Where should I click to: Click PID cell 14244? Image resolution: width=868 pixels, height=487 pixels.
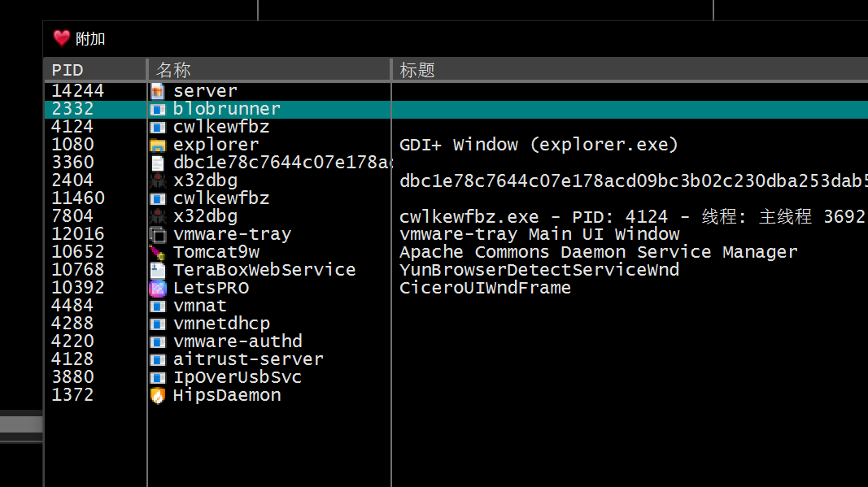click(78, 91)
